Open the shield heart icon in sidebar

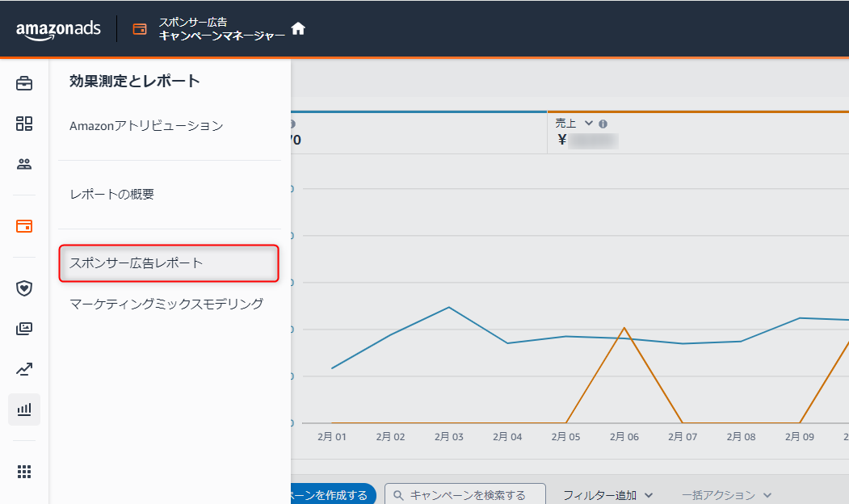tap(23, 288)
